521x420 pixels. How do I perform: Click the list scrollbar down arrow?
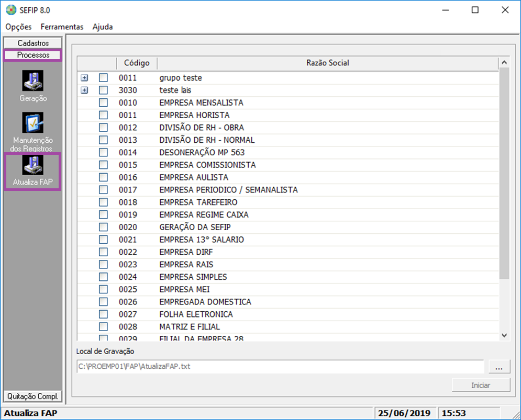[x=504, y=335]
